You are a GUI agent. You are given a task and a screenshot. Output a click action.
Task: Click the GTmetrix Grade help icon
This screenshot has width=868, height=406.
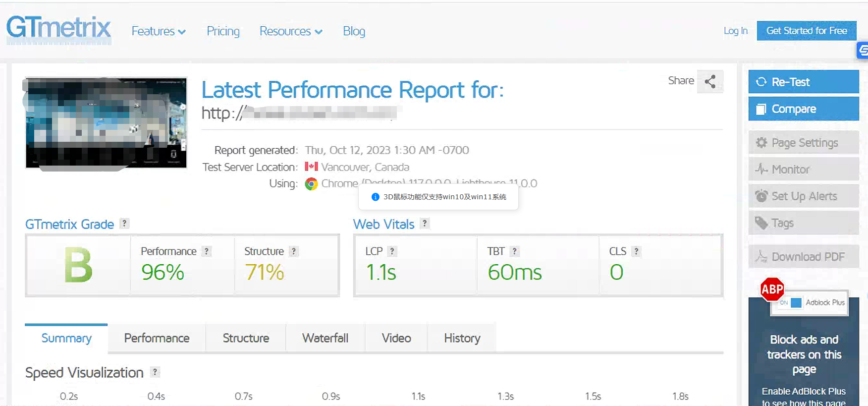124,224
